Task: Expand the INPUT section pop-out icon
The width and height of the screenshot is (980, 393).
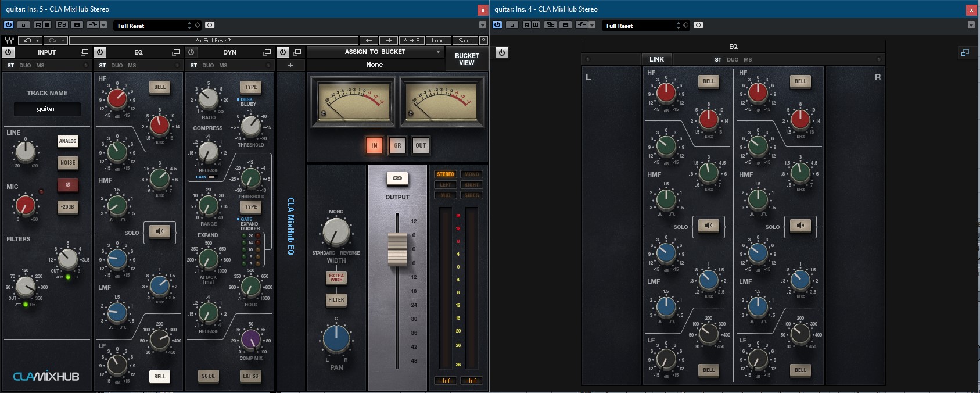Action: [85, 52]
